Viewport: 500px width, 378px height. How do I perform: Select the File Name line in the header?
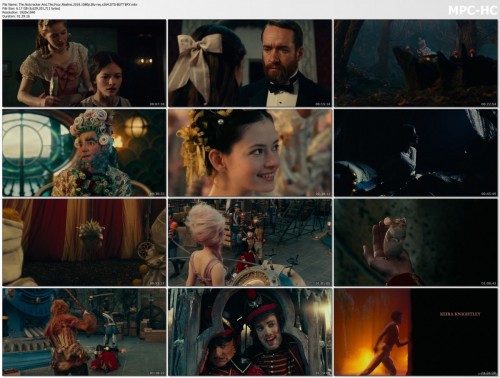(x=70, y=5)
